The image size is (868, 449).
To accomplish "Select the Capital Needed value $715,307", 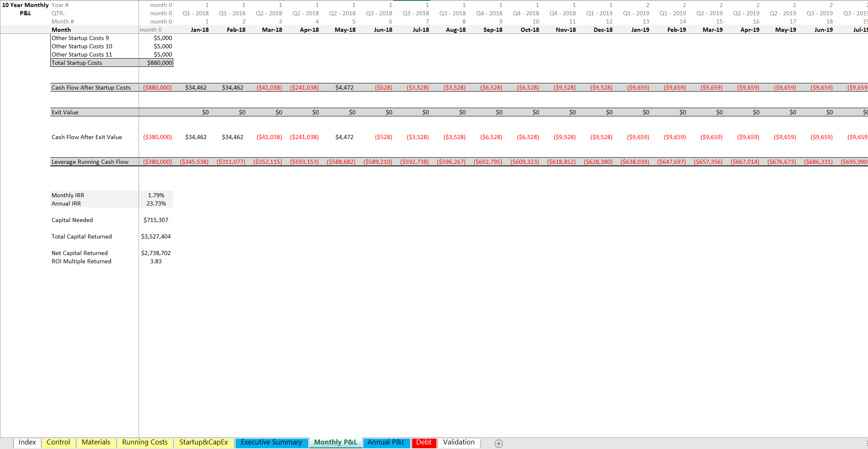I will coord(156,220).
